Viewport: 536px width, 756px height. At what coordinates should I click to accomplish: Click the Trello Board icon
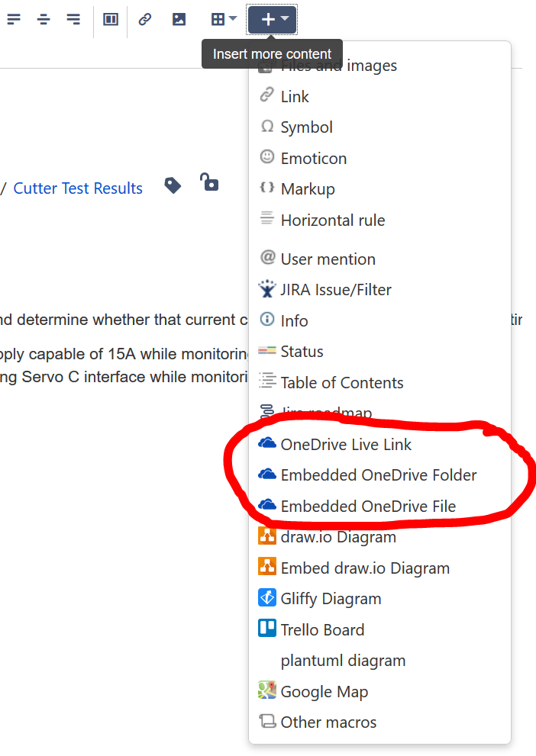(267, 629)
